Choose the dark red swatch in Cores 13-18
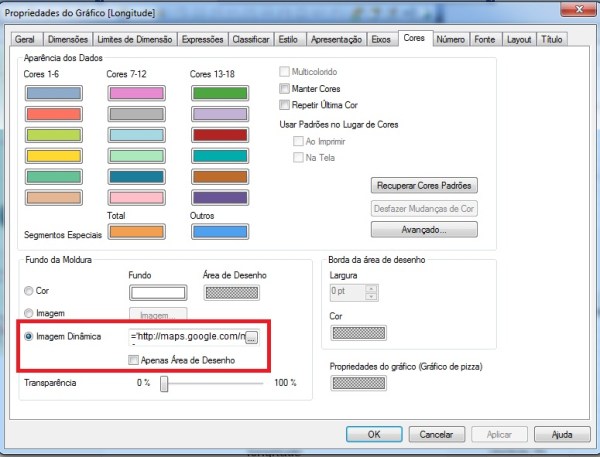The image size is (600, 457). tap(218, 135)
